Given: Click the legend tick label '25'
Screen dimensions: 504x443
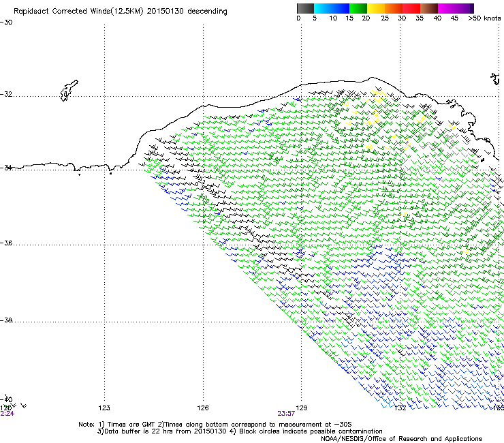Looking at the screenshot, I should [x=385, y=18].
